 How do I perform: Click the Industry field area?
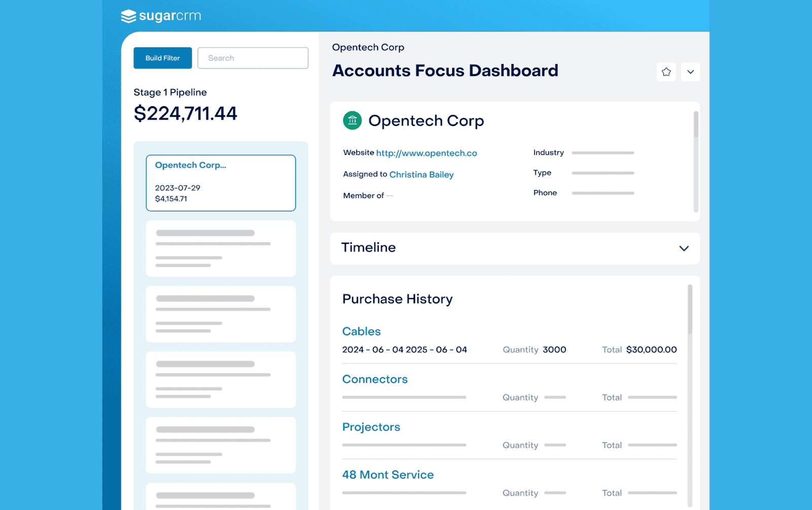pos(584,152)
